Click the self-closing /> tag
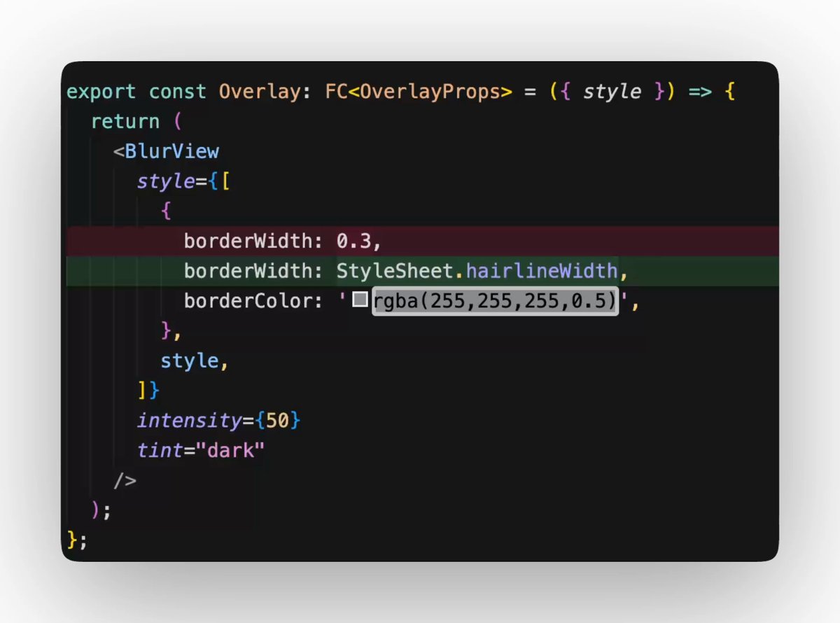Screen dimensions: 840x623 125,480
